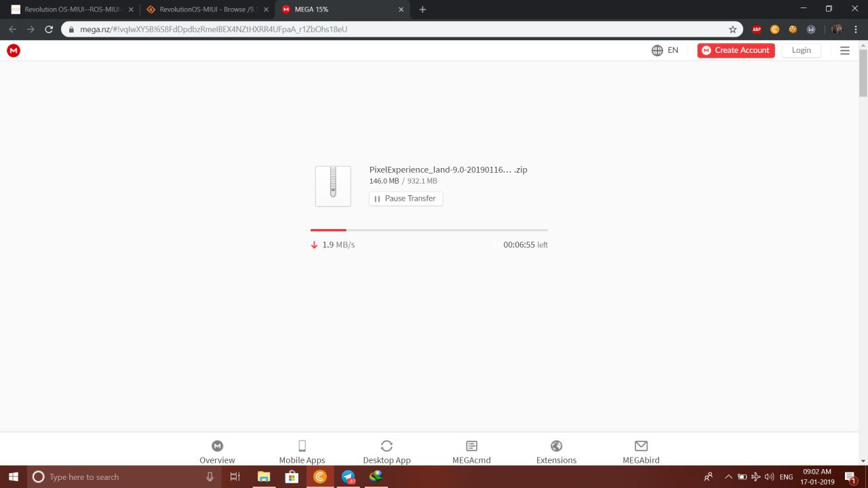Select the MEGA 15% tab
868x488 pixels.
click(342, 9)
